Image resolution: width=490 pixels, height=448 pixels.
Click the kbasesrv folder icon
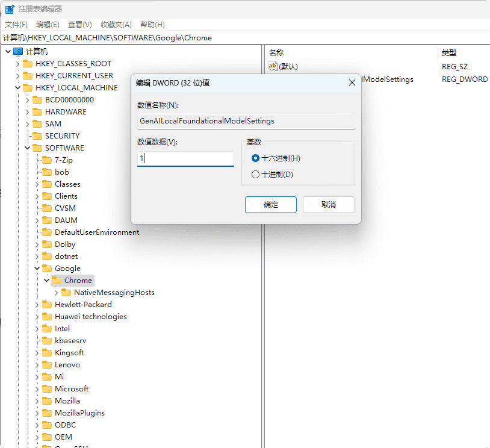point(47,340)
